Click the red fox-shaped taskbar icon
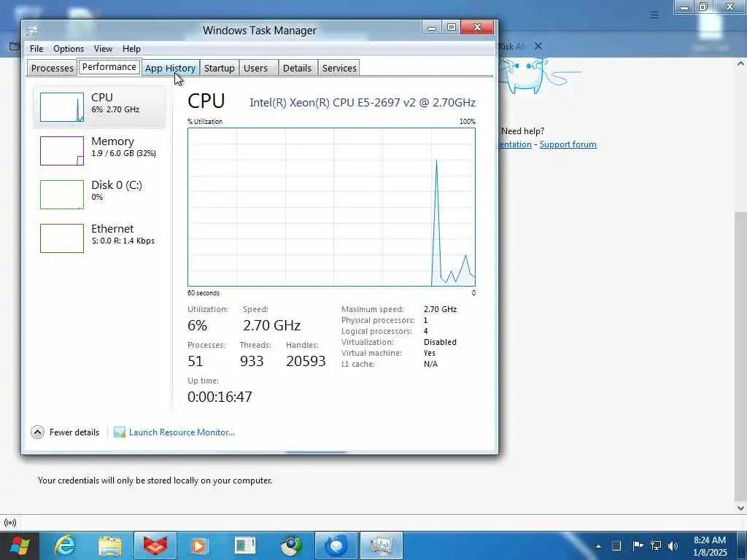This screenshot has height=560, width=747. coord(155,545)
